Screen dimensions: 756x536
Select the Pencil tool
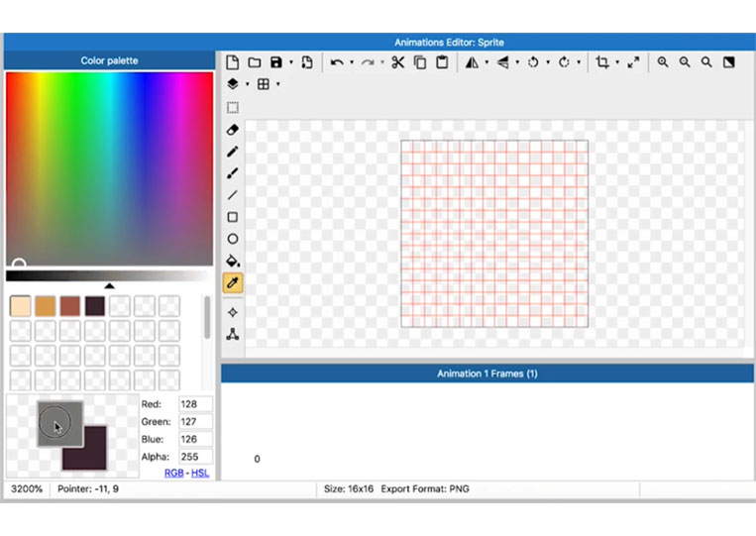233,152
